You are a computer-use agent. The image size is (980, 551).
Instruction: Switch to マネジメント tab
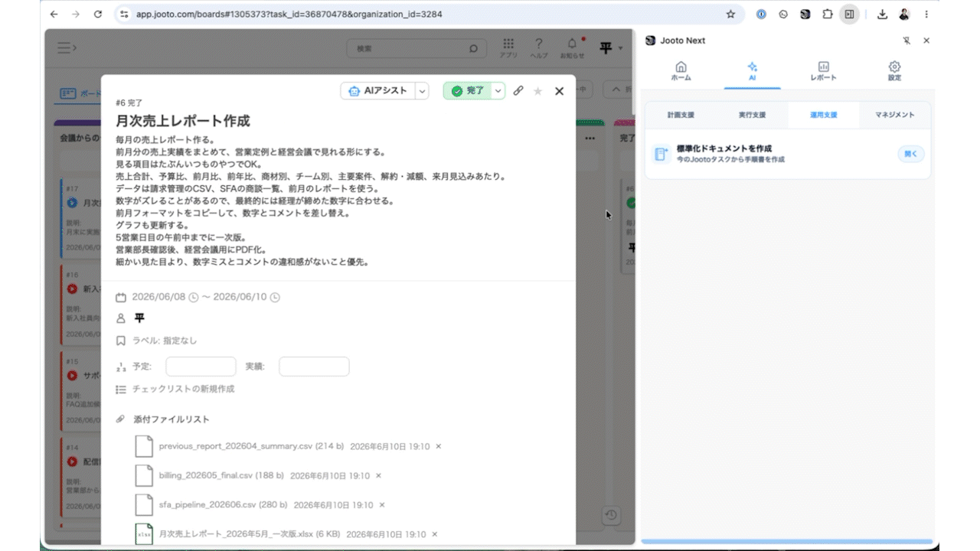(894, 115)
